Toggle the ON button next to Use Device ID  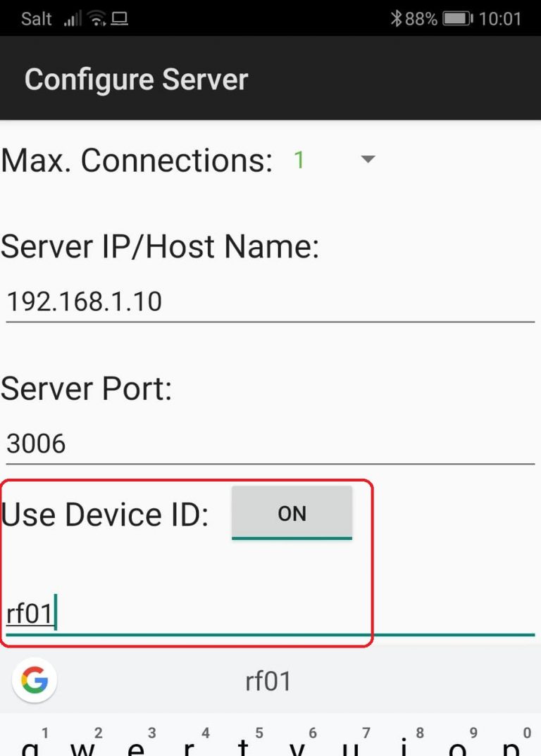[x=292, y=513]
